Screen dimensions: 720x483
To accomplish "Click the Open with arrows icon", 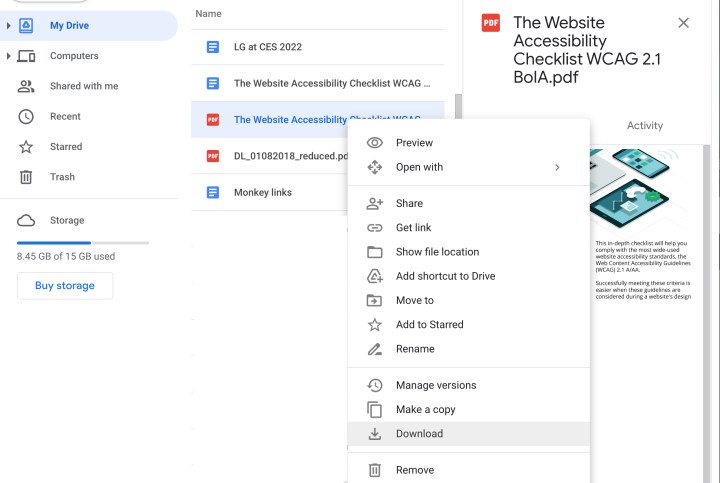I will coord(375,167).
